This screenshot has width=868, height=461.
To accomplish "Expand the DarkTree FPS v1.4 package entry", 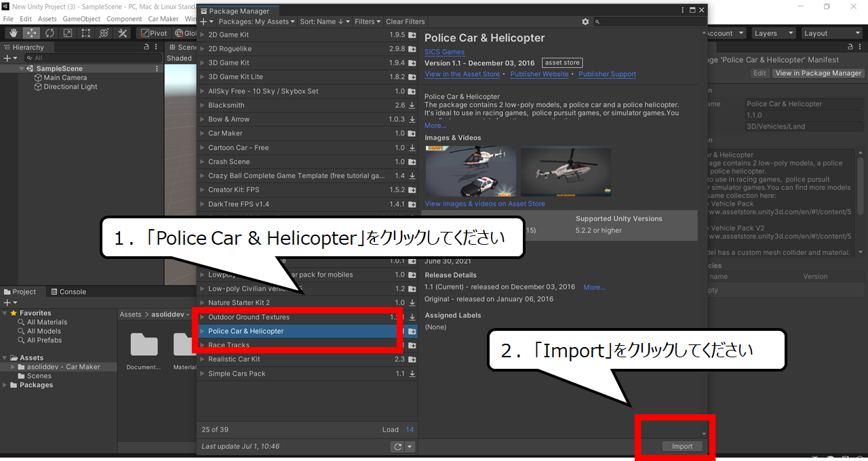I will (x=202, y=204).
